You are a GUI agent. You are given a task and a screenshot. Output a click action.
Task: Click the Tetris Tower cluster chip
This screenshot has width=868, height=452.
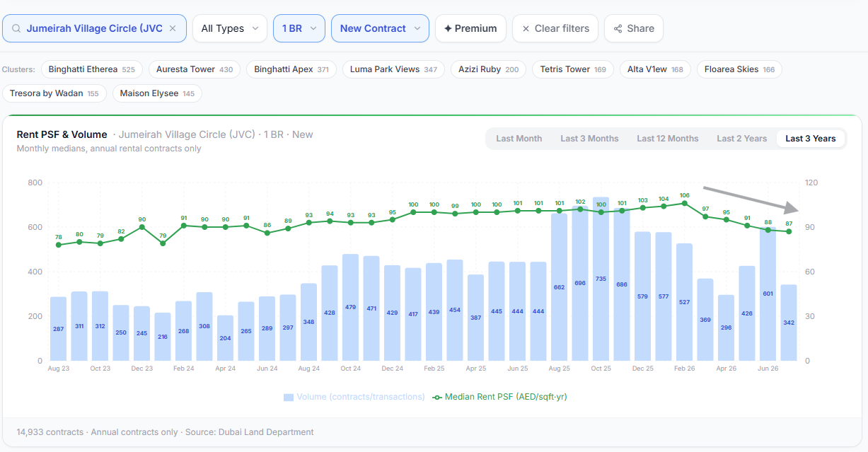(573, 69)
